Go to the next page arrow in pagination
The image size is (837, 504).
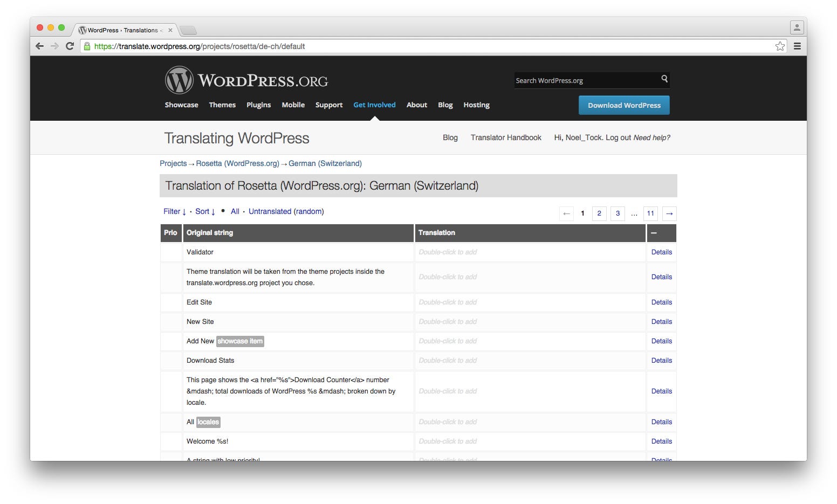669,213
